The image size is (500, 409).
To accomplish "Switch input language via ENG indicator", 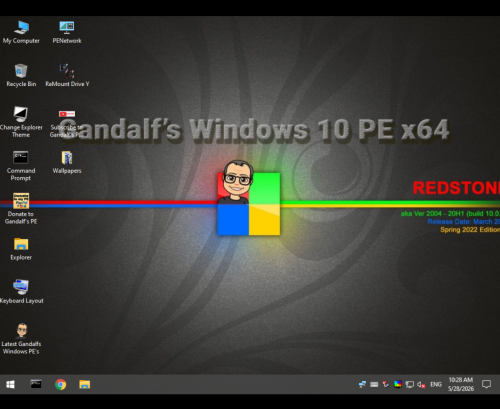I will (x=436, y=384).
